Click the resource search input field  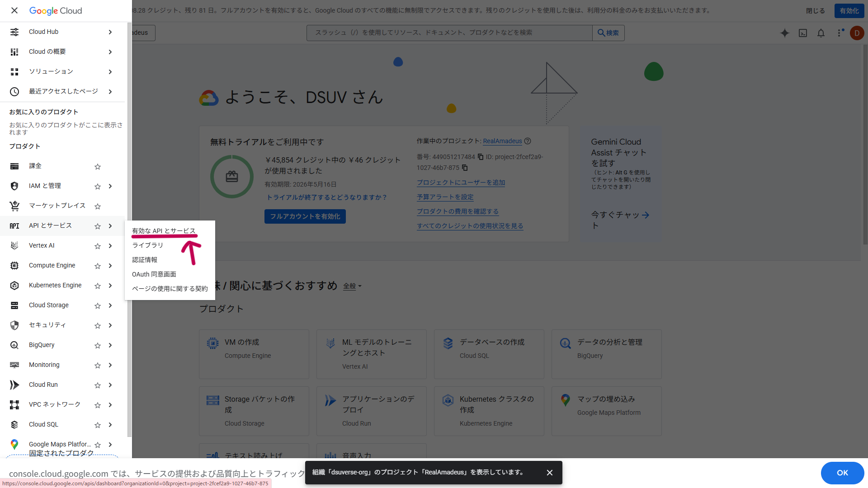(449, 33)
